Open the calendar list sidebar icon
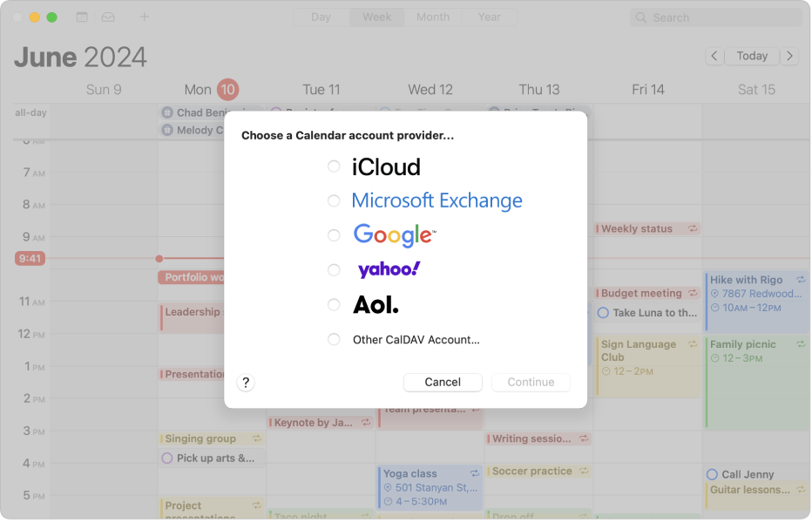This screenshot has width=812, height=523. click(x=82, y=16)
